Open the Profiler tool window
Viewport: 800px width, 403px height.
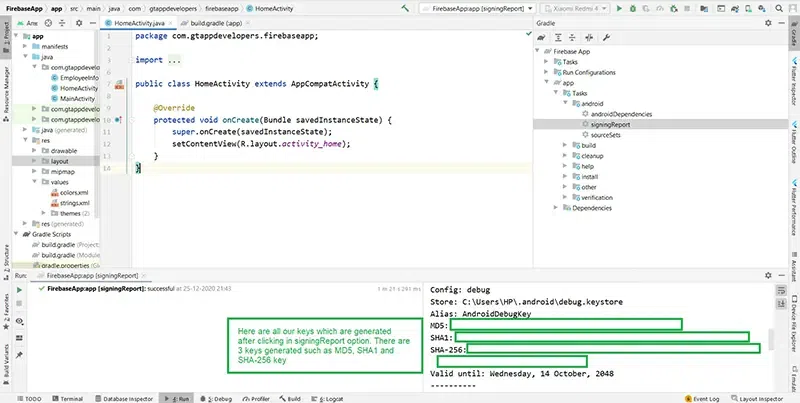tap(257, 398)
